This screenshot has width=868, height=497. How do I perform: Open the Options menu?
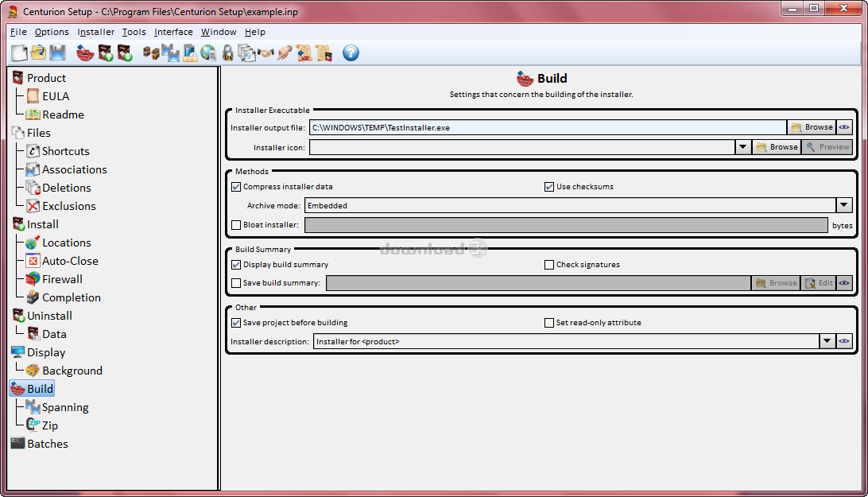52,32
